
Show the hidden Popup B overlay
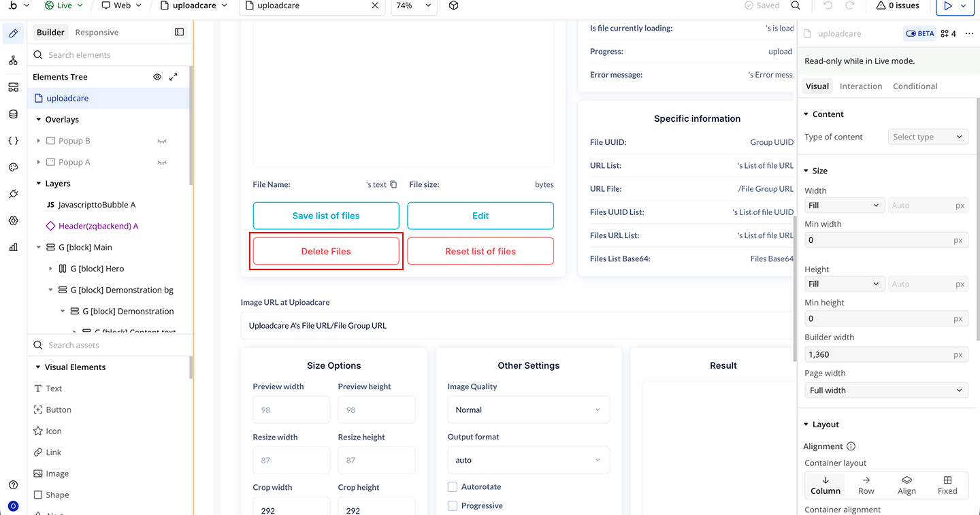(161, 141)
